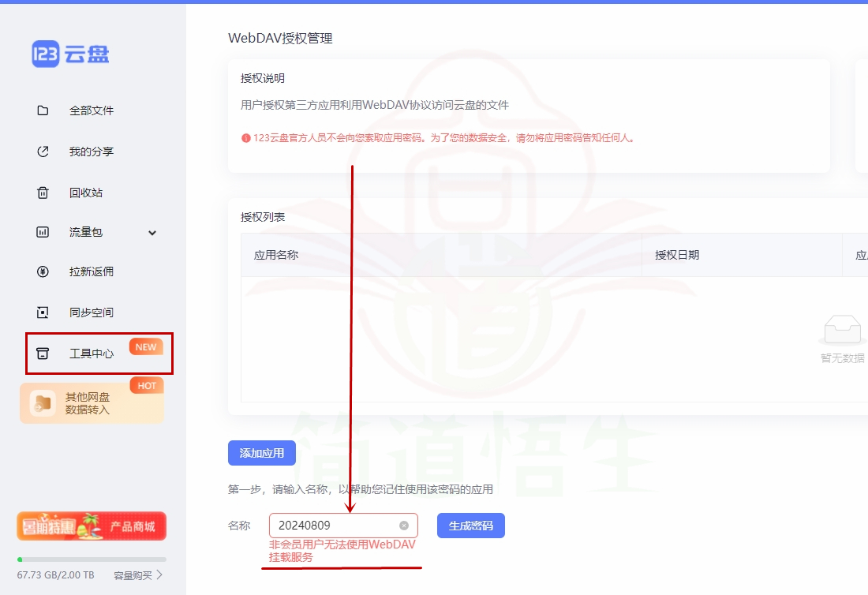The height and width of the screenshot is (595, 868).
Task: Click the empty inbox icon above 暂无数据
Action: [x=842, y=330]
